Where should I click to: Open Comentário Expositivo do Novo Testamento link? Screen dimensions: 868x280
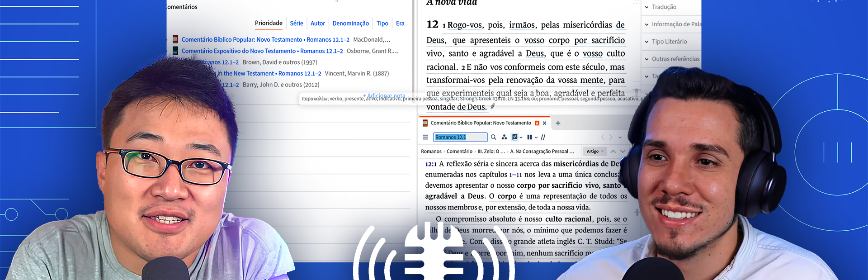(x=262, y=51)
